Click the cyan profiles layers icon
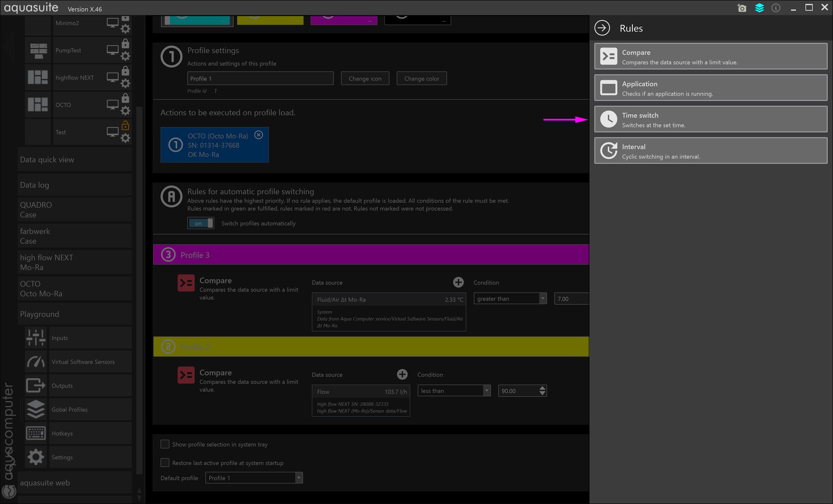The width and height of the screenshot is (833, 504). click(759, 8)
